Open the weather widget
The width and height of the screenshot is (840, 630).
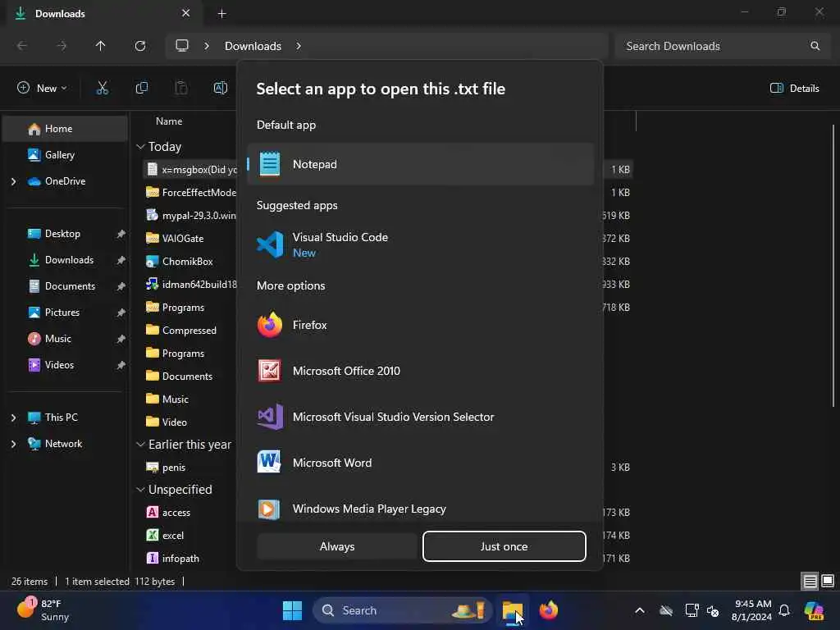pyautogui.click(x=43, y=610)
